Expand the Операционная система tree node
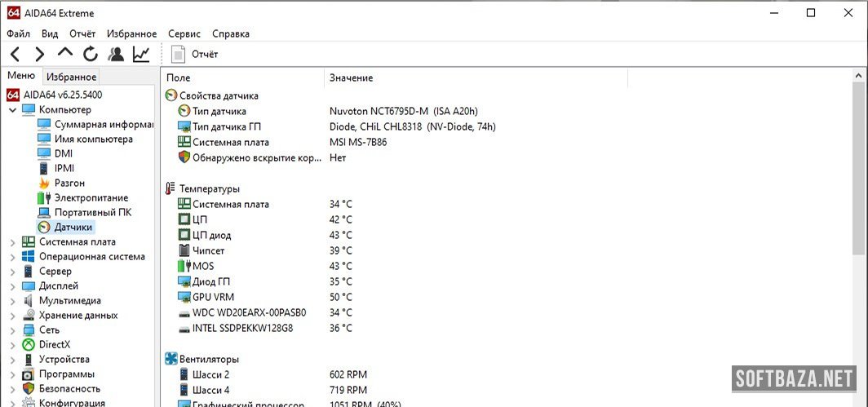Image resolution: width=868 pixels, height=407 pixels. (12, 257)
